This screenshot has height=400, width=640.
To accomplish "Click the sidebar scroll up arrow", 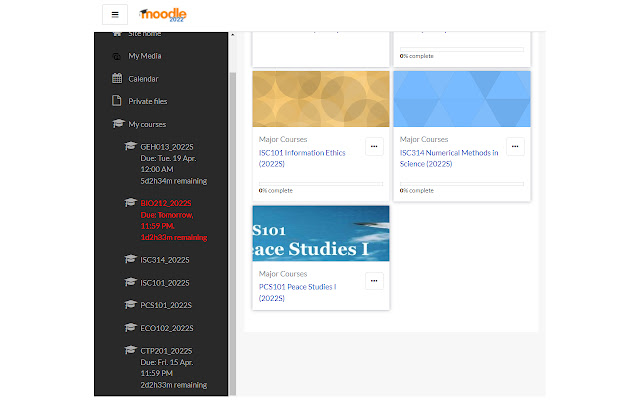I will click(233, 35).
